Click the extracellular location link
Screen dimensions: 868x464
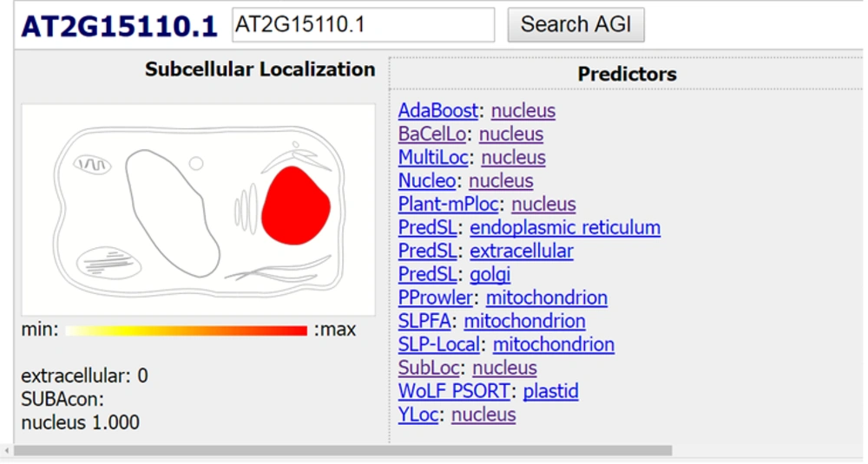coord(522,252)
